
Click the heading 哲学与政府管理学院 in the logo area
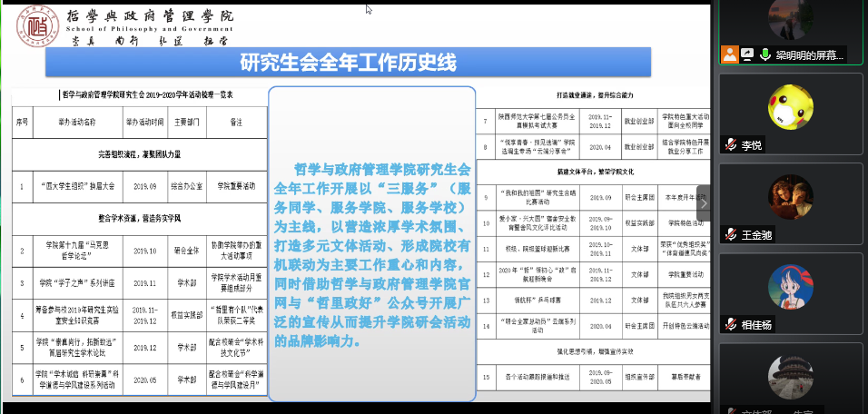point(150,15)
